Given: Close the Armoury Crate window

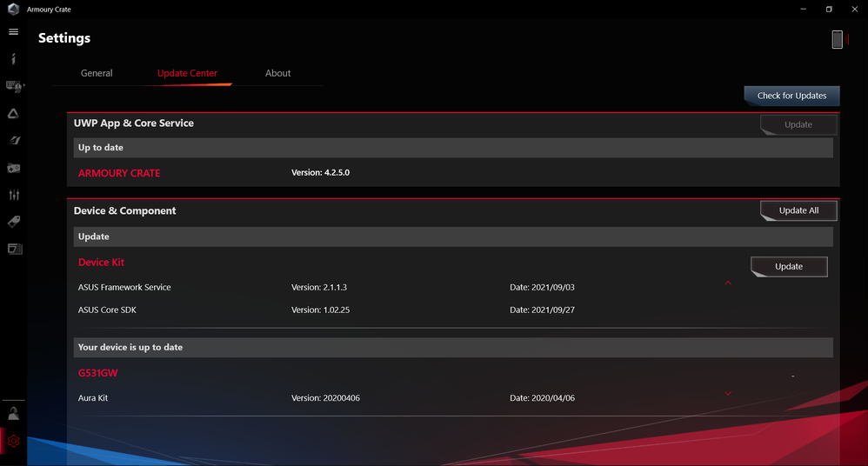Looking at the screenshot, I should [x=855, y=9].
